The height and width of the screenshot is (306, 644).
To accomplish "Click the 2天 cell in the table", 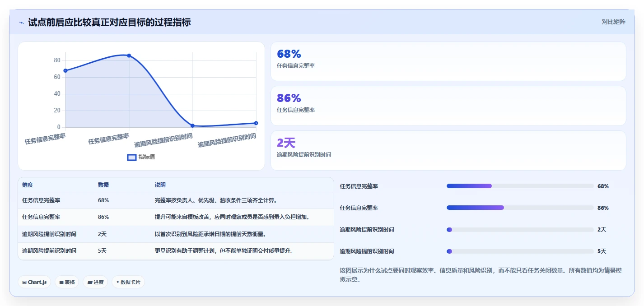I will click(103, 234).
